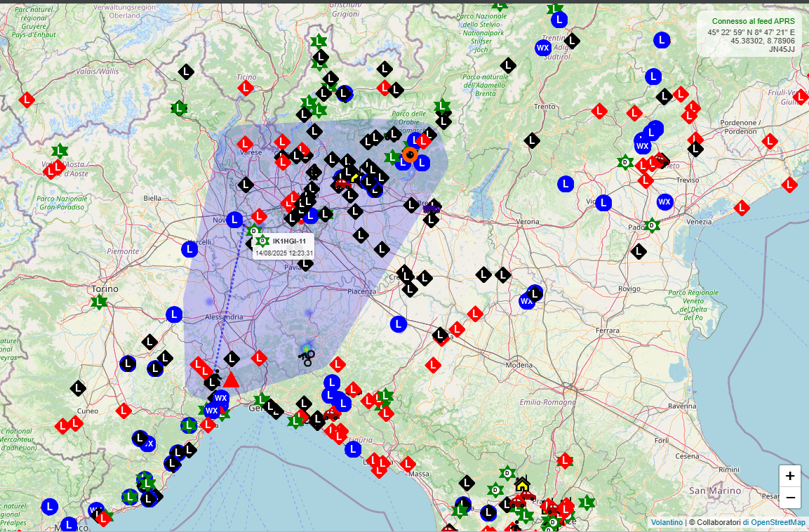Image resolution: width=809 pixels, height=532 pixels.
Task: Select the blue L marker east of Piacenza
Action: (399, 324)
